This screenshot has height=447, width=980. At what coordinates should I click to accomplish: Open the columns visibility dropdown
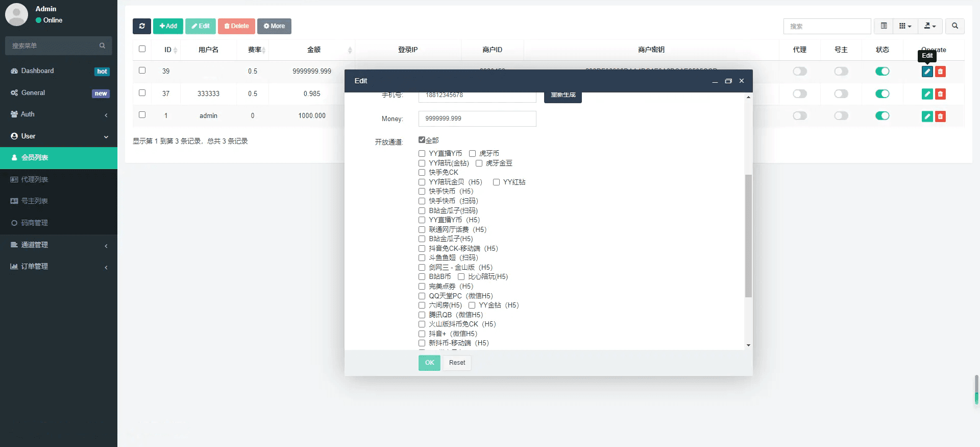904,26
